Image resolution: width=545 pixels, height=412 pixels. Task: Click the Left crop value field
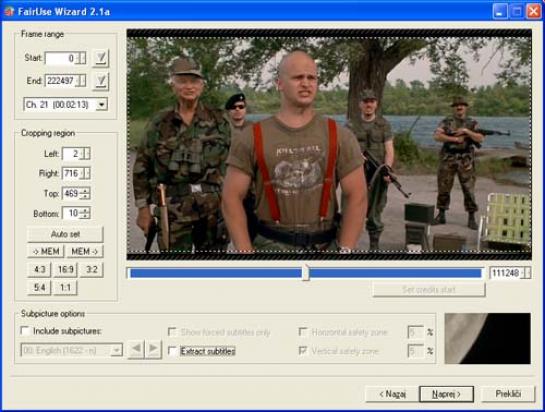pyautogui.click(x=72, y=154)
